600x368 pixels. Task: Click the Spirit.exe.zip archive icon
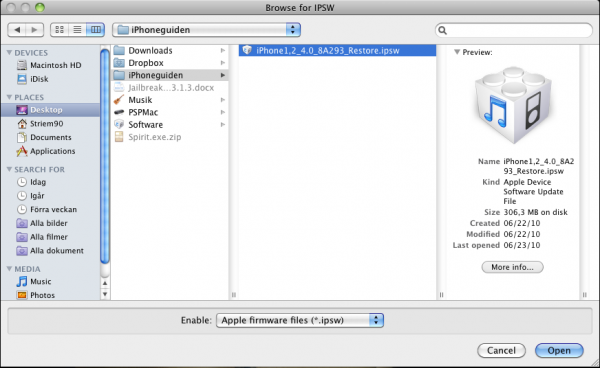(x=119, y=137)
